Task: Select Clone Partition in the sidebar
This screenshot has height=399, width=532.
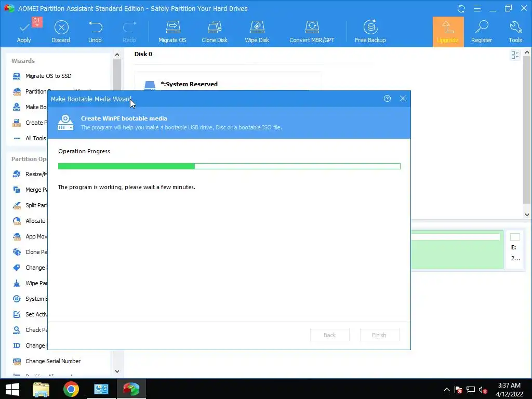Action: coord(30,252)
